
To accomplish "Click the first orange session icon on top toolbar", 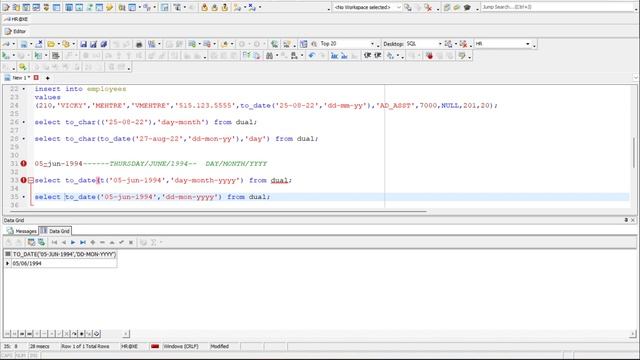I will point(204,7).
